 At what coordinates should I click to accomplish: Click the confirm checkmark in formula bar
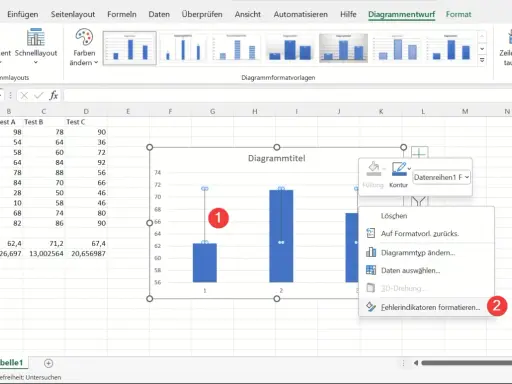tap(39, 96)
